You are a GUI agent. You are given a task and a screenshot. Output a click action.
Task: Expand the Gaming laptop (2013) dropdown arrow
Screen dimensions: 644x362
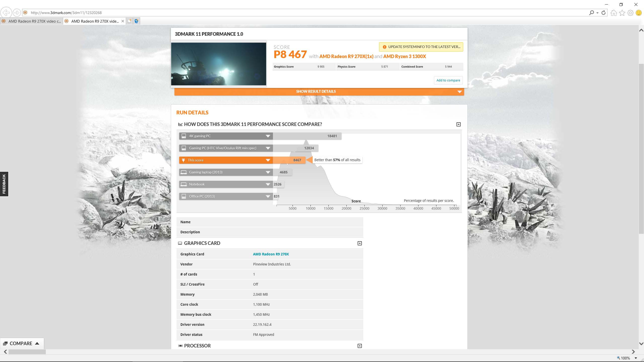268,172
